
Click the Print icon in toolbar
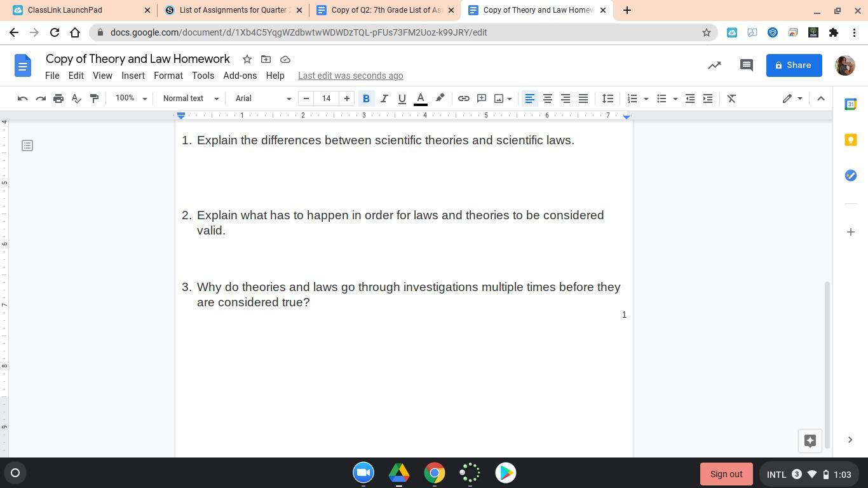58,98
